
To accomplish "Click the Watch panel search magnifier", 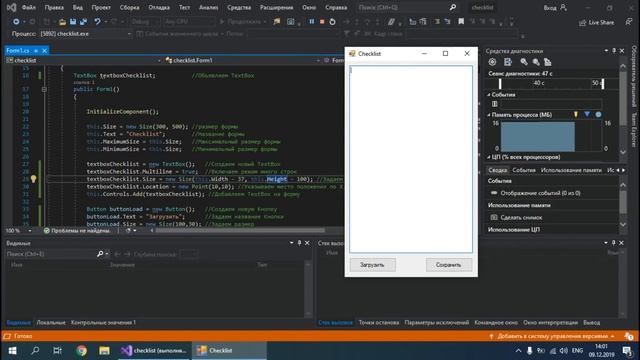I will (100, 254).
